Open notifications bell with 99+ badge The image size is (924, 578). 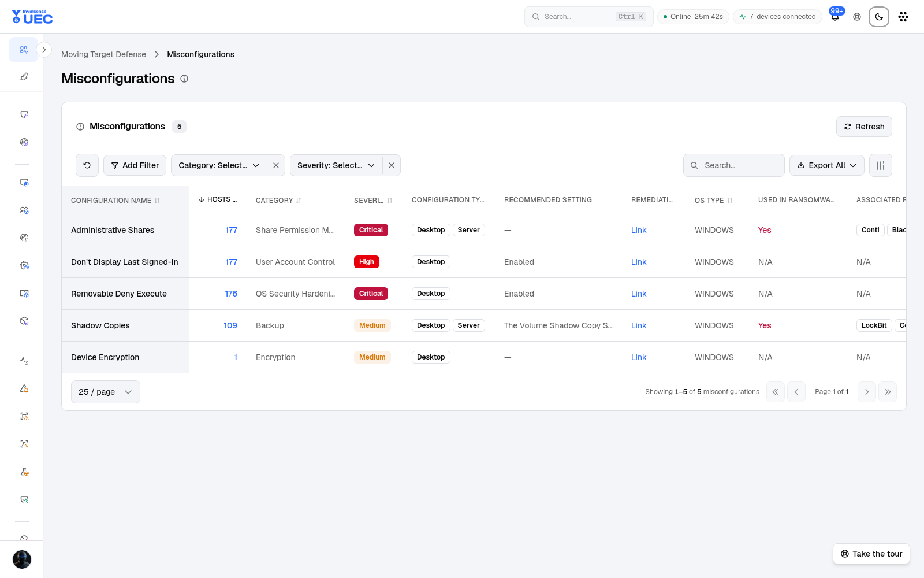835,17
